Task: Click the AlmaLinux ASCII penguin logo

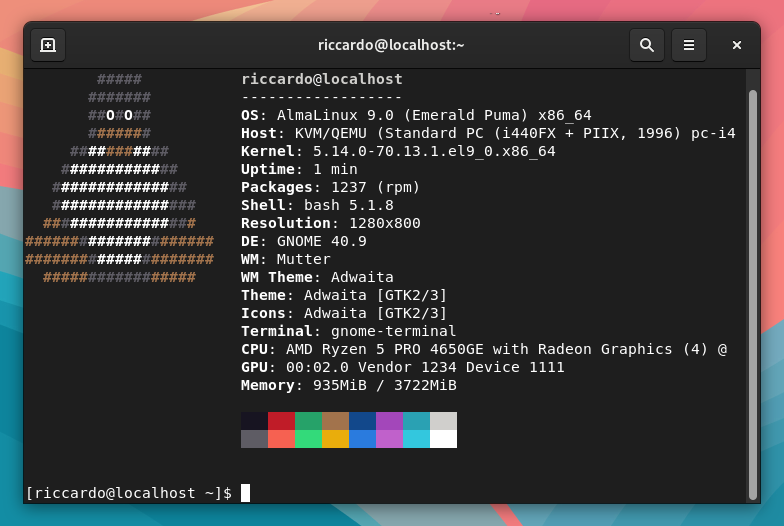Action: pos(120,178)
